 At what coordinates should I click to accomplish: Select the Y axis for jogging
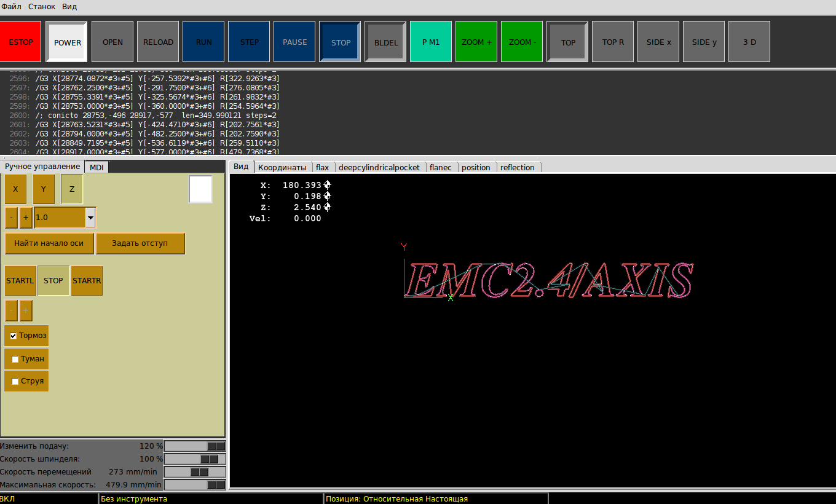point(44,189)
